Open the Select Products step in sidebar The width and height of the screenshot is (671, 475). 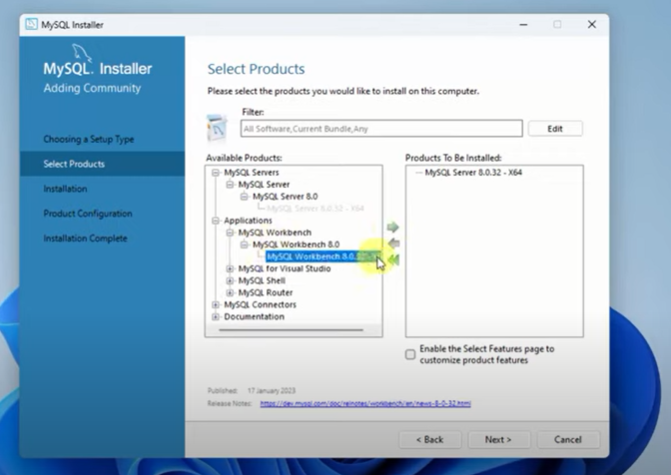(102, 164)
